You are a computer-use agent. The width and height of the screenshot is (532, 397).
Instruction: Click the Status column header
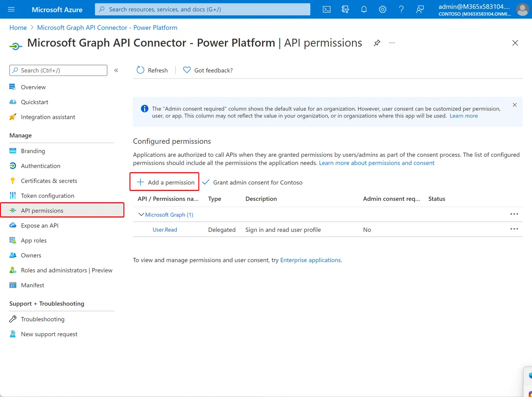pyautogui.click(x=437, y=199)
